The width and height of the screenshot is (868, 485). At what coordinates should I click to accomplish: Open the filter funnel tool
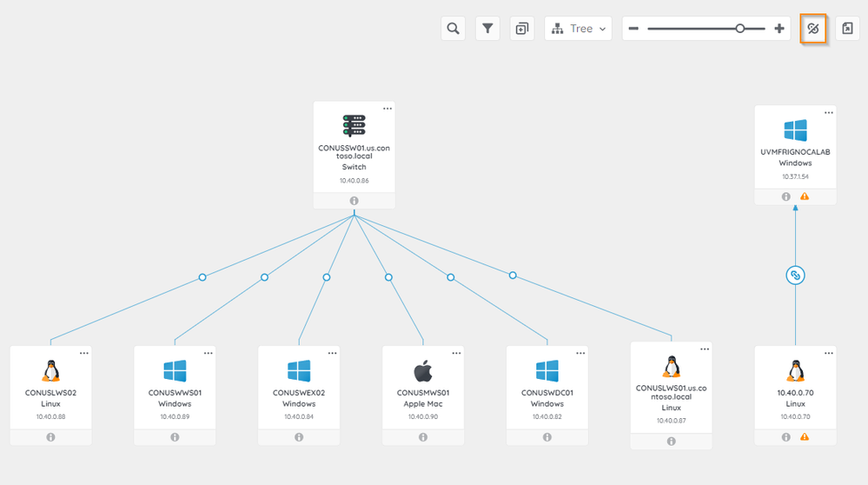pos(488,29)
